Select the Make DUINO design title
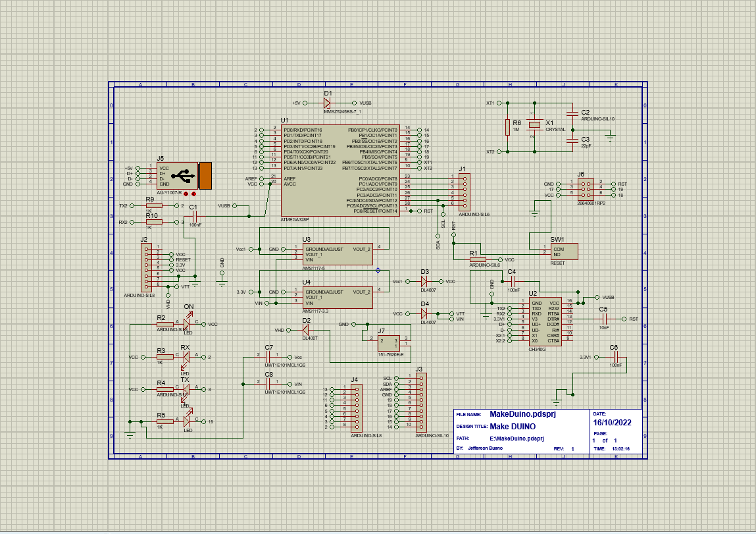The image size is (756, 534). [x=512, y=427]
